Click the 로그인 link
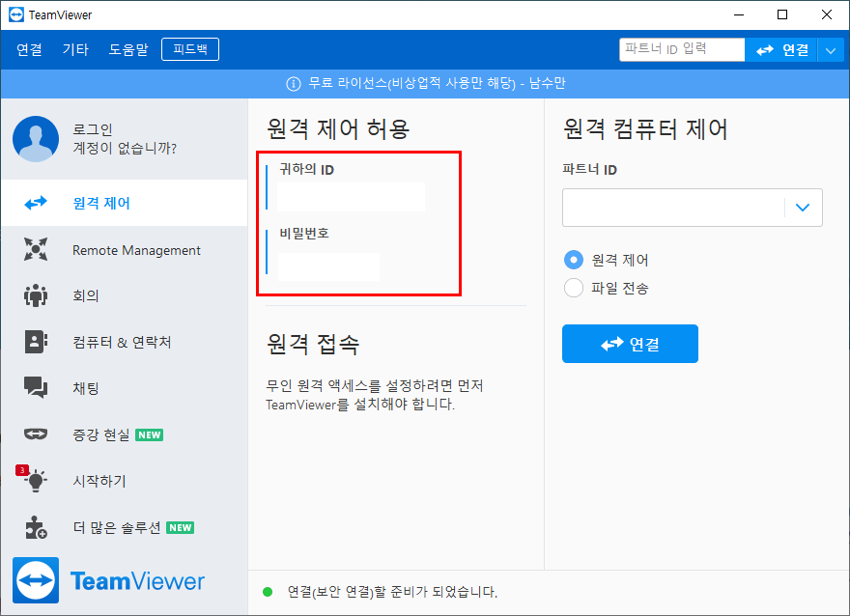Image resolution: width=850 pixels, height=616 pixels. click(93, 129)
